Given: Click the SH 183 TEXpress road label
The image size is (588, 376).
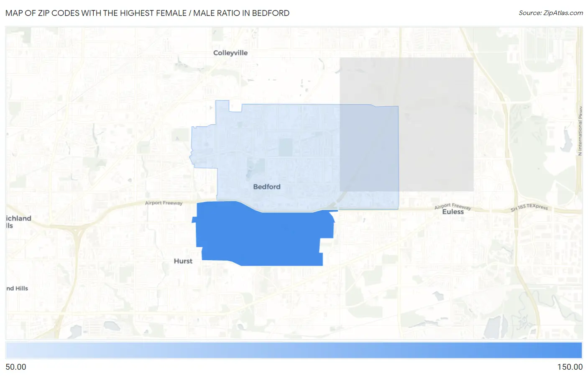Looking at the screenshot, I should coord(529,207).
